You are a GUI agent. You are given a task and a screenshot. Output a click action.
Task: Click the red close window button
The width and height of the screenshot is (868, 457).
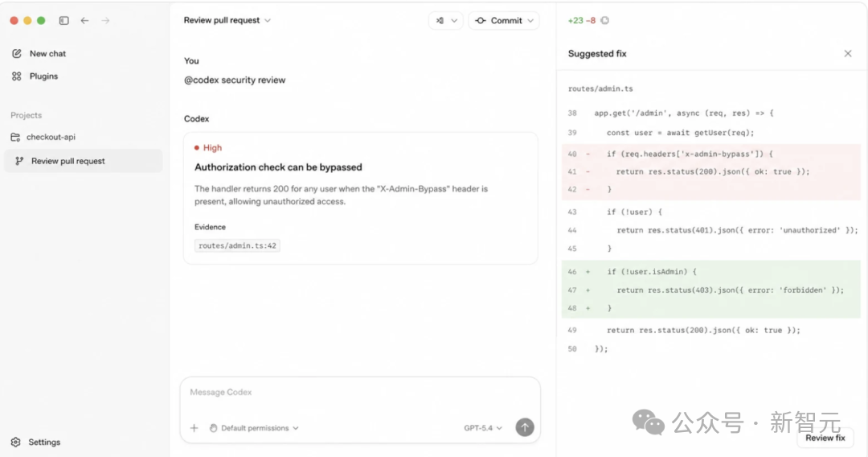(14, 20)
